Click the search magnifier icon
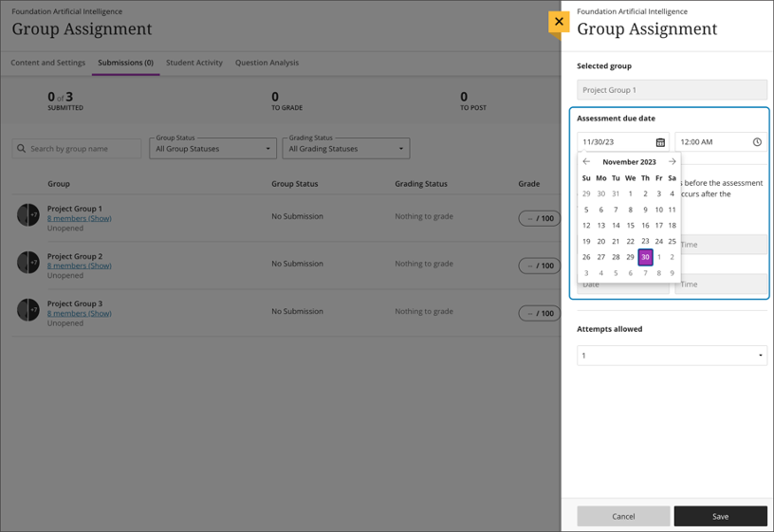This screenshot has height=532, width=774. (21, 149)
